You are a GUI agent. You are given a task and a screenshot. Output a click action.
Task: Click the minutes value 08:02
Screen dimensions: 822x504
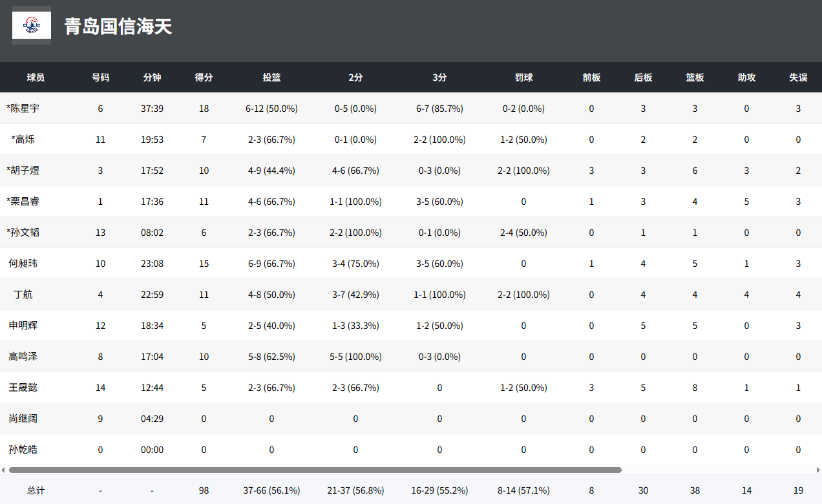[x=152, y=233]
